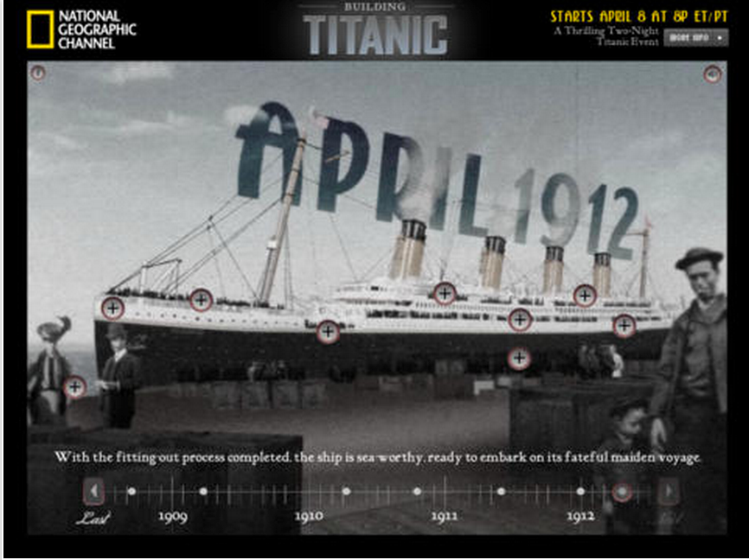The image size is (749, 560).
Task: Click the 1911 year label
Action: coord(445,517)
